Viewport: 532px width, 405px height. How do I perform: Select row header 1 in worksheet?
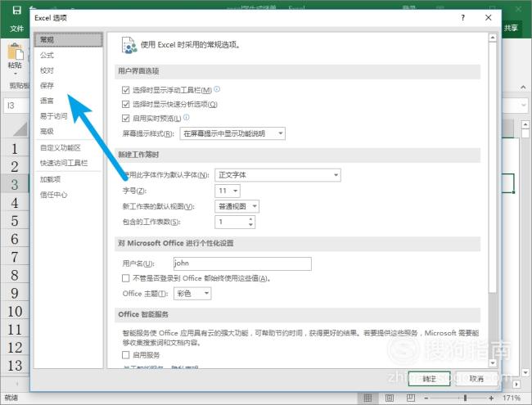(x=14, y=149)
